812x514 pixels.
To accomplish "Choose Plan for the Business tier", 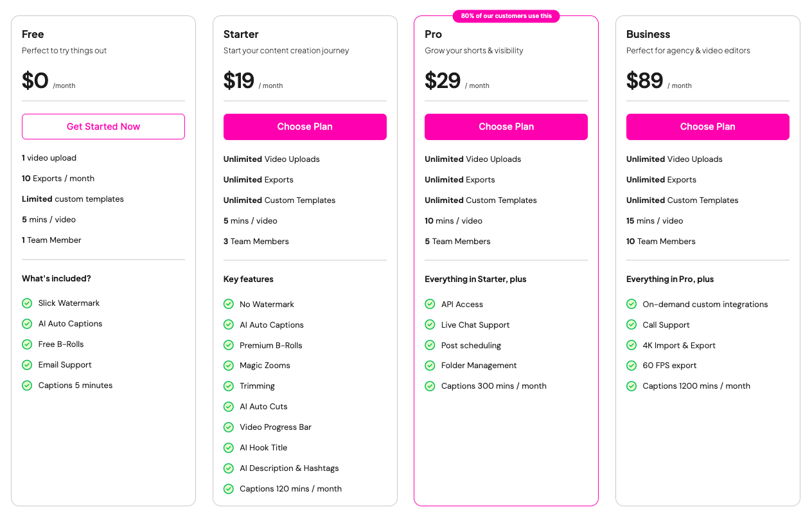I will 707,127.
